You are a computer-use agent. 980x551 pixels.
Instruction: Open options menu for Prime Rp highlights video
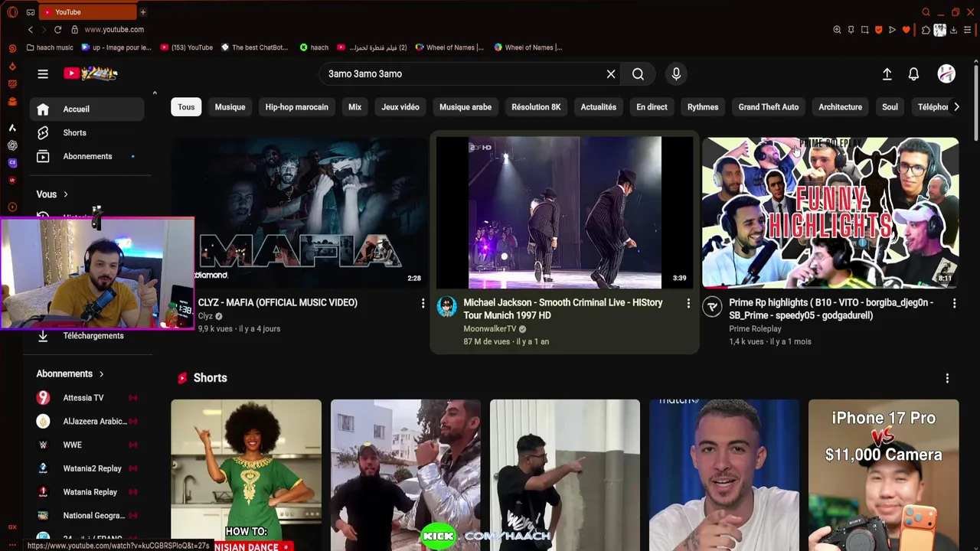tap(954, 304)
